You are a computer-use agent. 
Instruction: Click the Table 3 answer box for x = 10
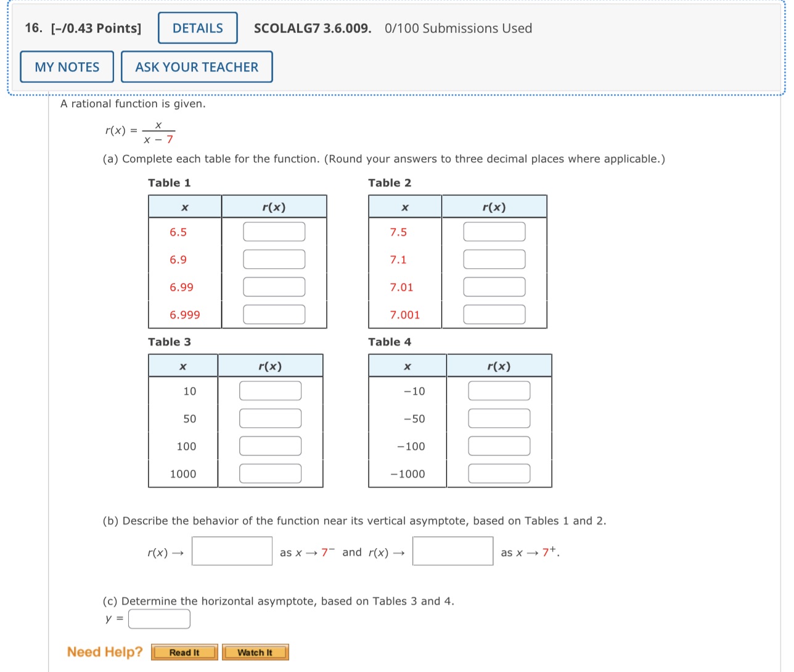(270, 390)
